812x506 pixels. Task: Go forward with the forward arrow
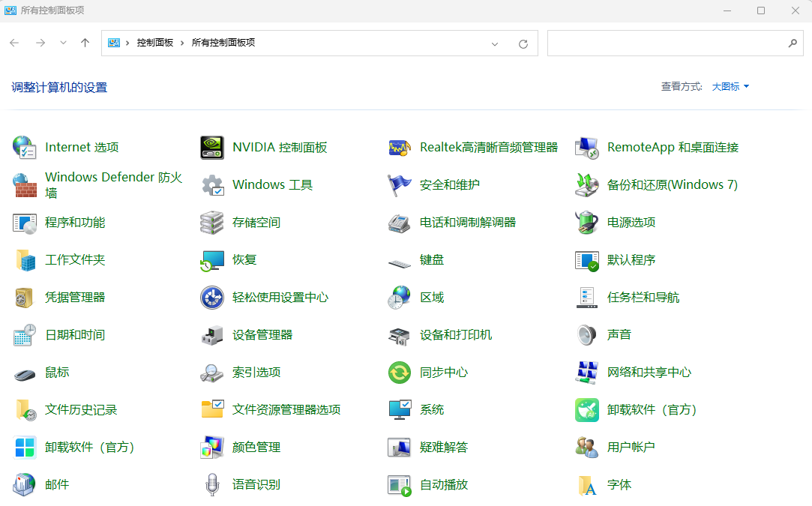coord(40,43)
